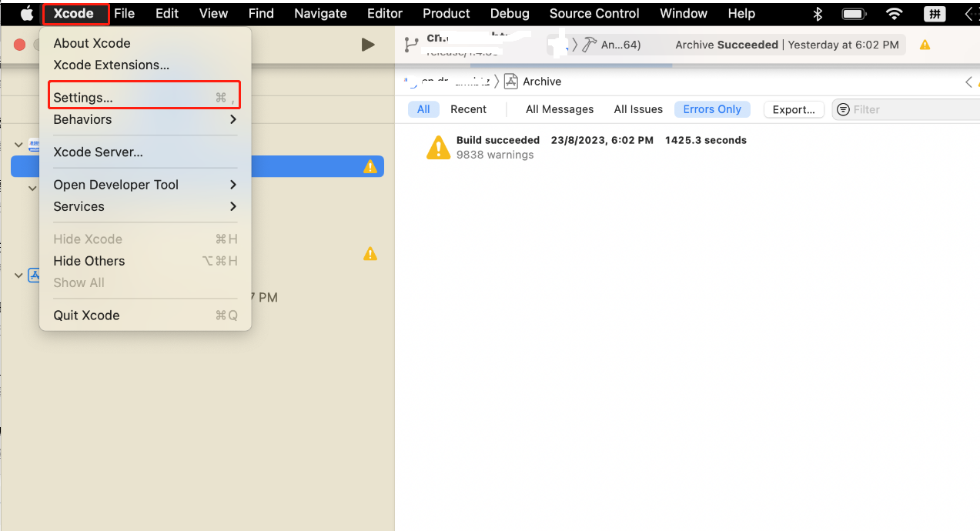This screenshot has height=531, width=980.
Task: Select the highlighted blue navigator row
Action: 197,166
